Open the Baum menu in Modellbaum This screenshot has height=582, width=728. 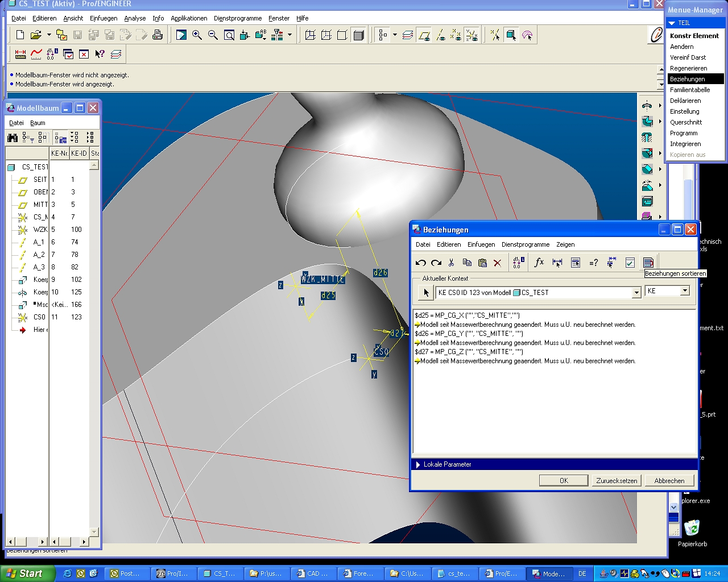(38, 123)
